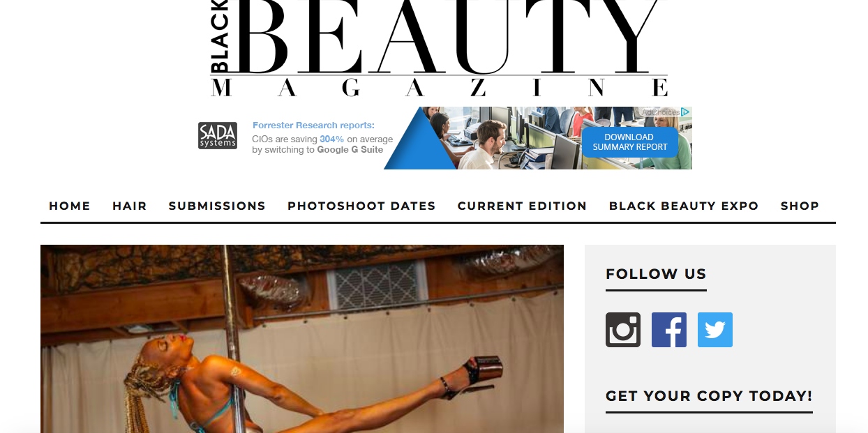Click the SADA Systems logo

(218, 136)
